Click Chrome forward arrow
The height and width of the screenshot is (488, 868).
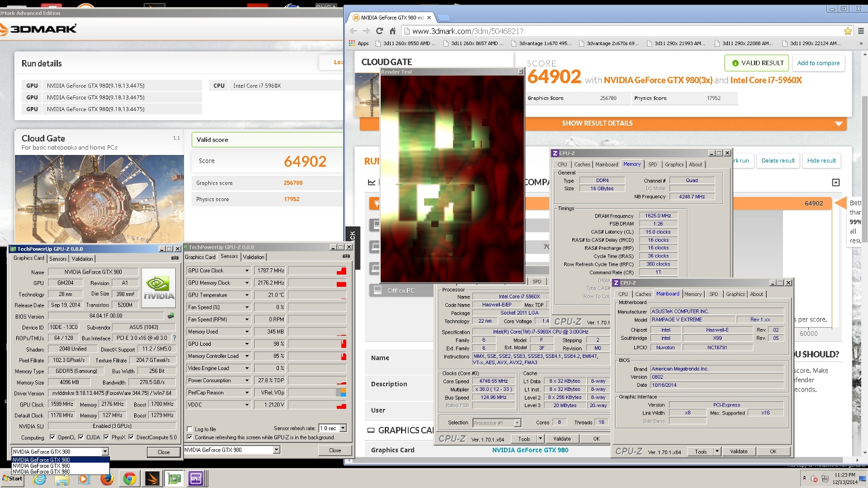point(366,31)
